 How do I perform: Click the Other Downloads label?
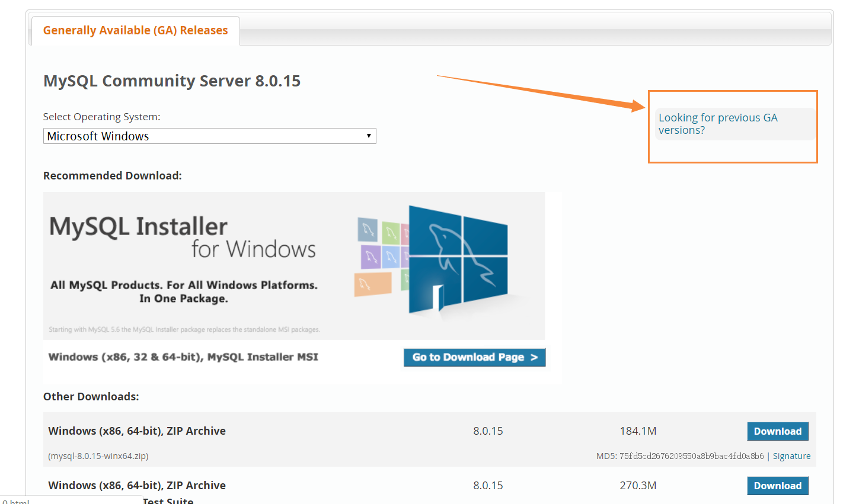[91, 397]
